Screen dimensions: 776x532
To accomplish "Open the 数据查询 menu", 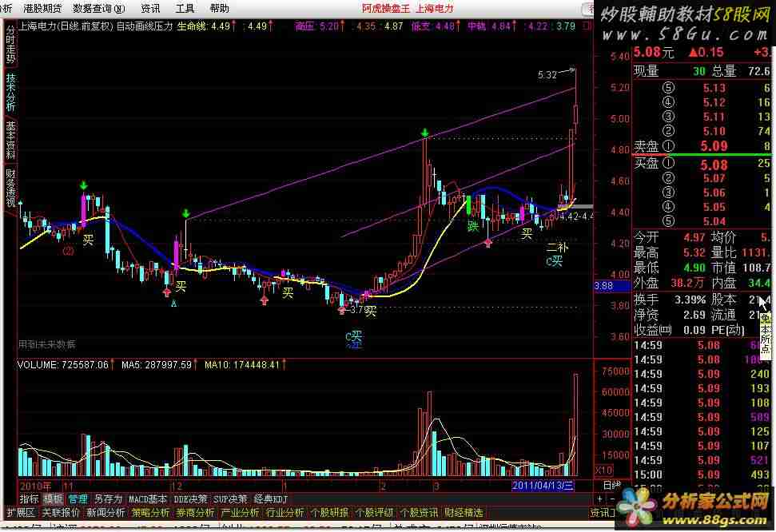I will click(99, 8).
